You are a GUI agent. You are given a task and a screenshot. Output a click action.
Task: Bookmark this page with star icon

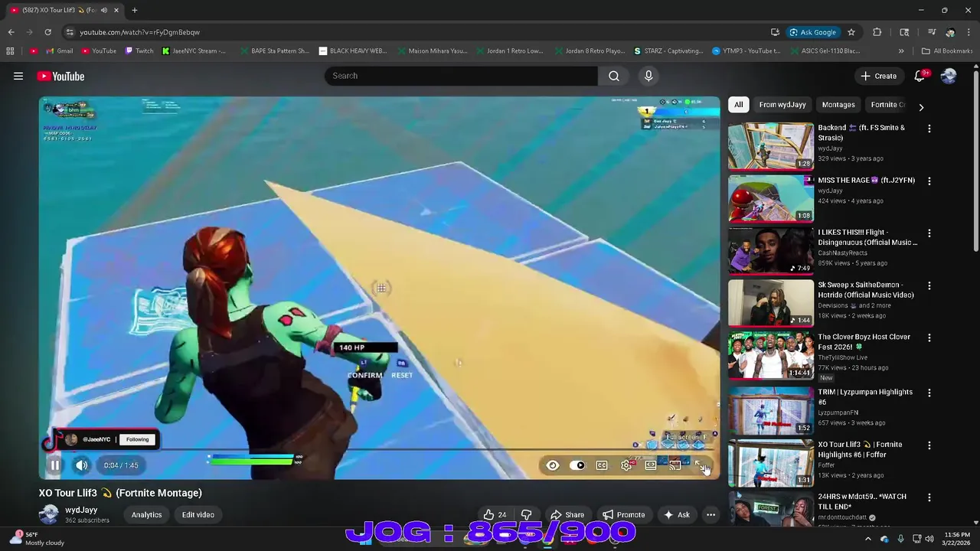tap(851, 32)
